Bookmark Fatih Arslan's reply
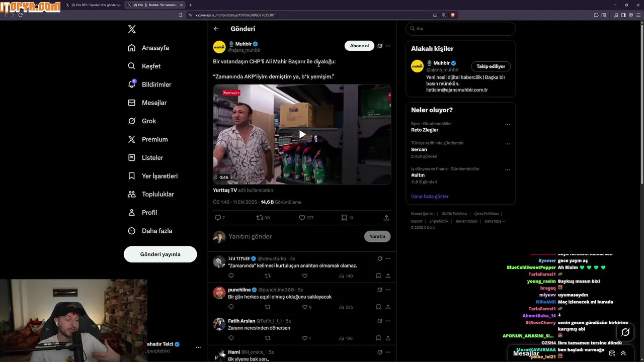 (378, 338)
